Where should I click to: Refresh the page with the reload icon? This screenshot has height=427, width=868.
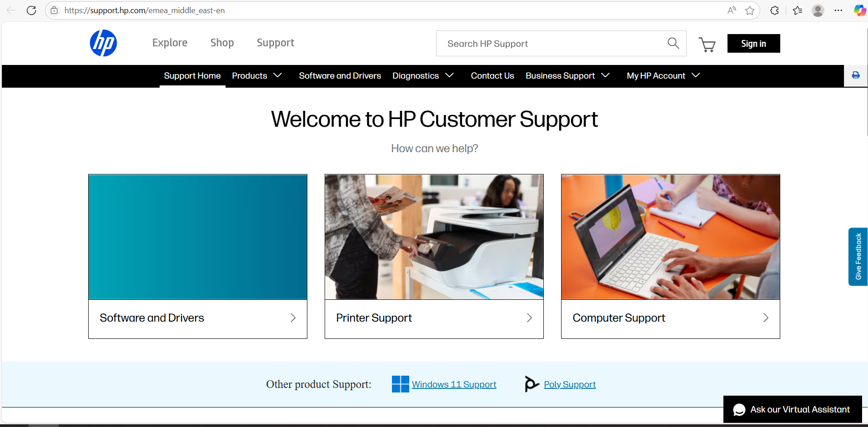pyautogui.click(x=31, y=10)
